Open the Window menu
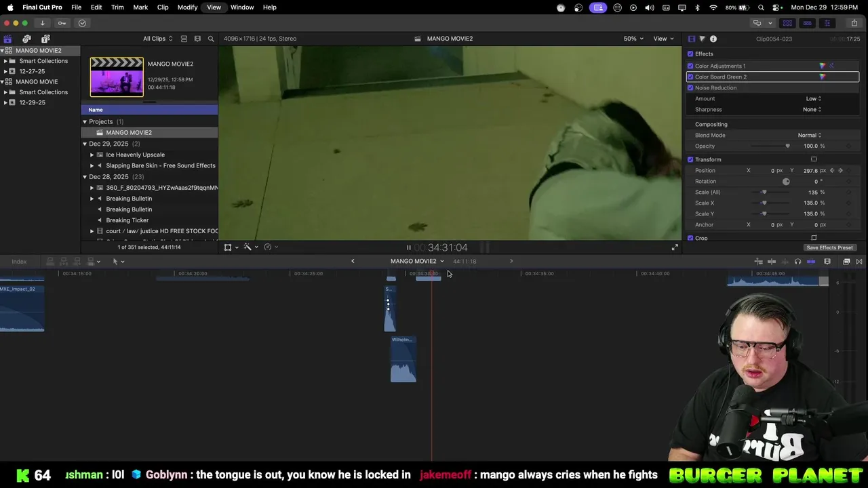 (x=242, y=7)
